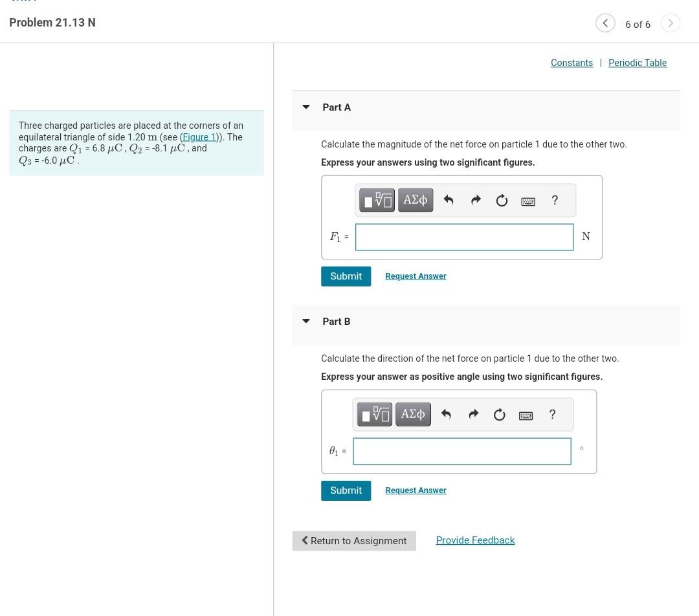699x616 pixels.
Task: Undo last entry in Part A equation editor
Action: (x=448, y=200)
